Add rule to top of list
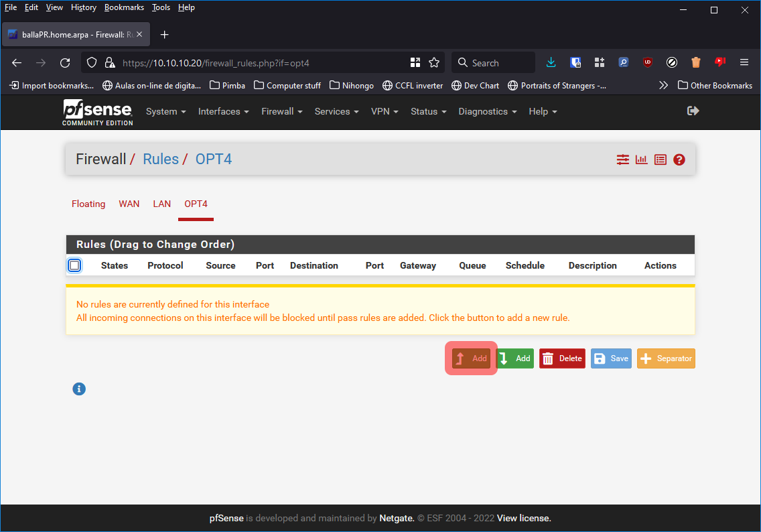The height and width of the screenshot is (532, 761). 472,358
